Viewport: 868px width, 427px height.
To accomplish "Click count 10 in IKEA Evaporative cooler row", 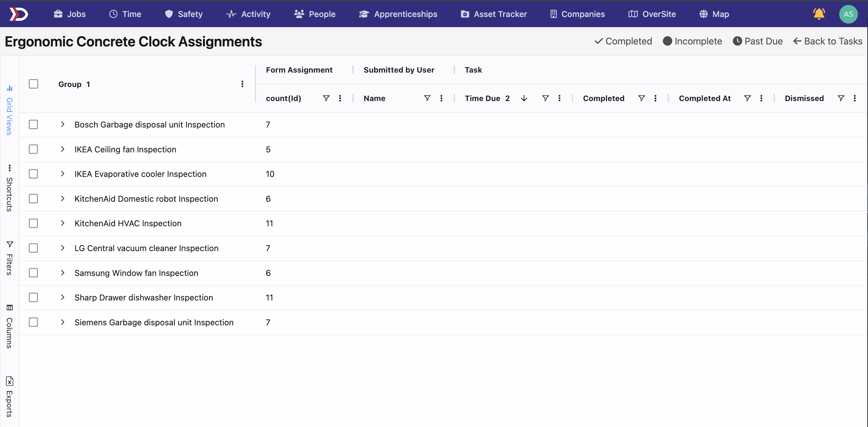I will click(270, 174).
